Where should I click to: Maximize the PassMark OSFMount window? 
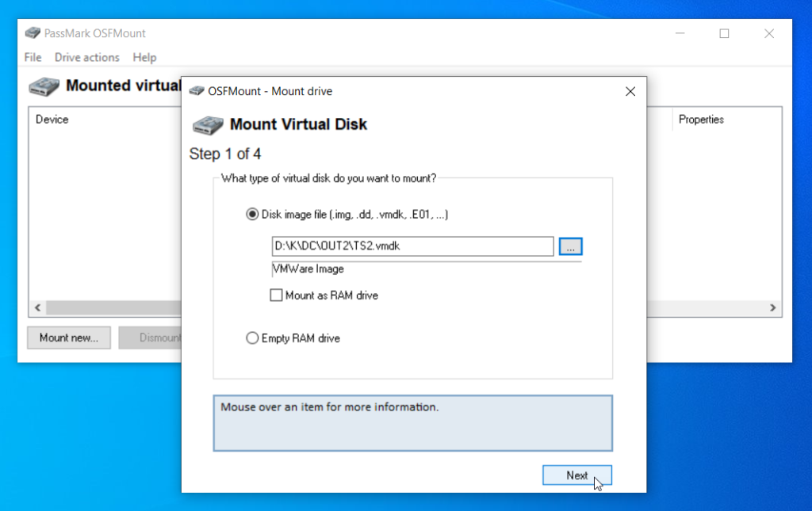coord(725,33)
